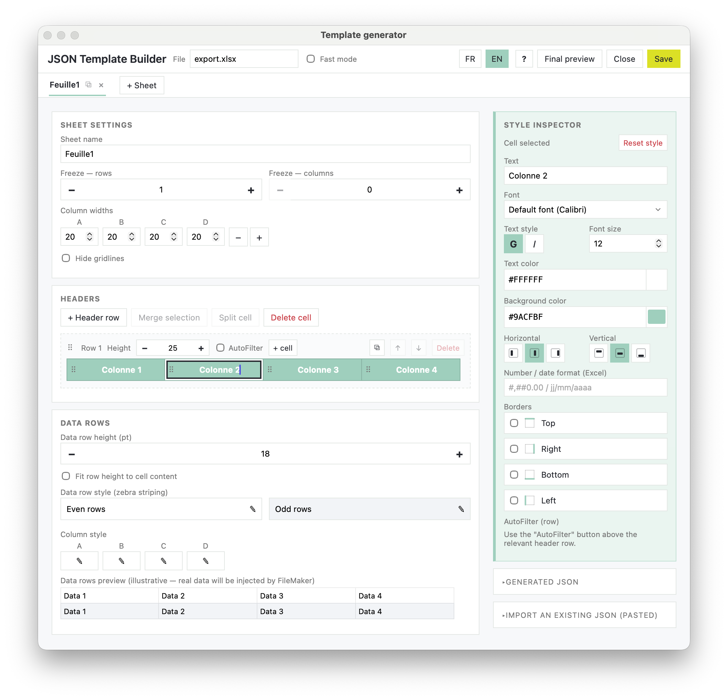Open the Background color swatch

(656, 317)
